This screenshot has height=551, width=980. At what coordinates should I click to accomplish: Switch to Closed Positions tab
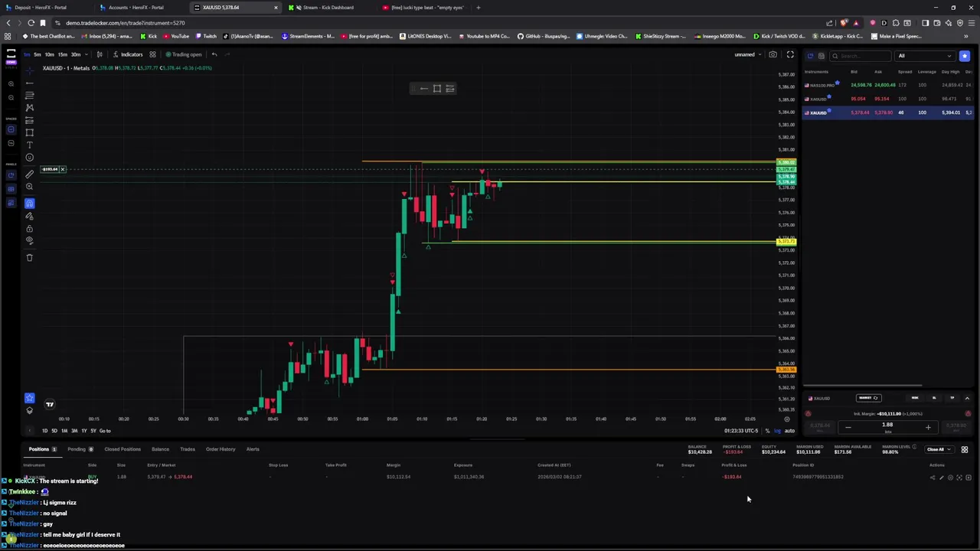coord(122,449)
